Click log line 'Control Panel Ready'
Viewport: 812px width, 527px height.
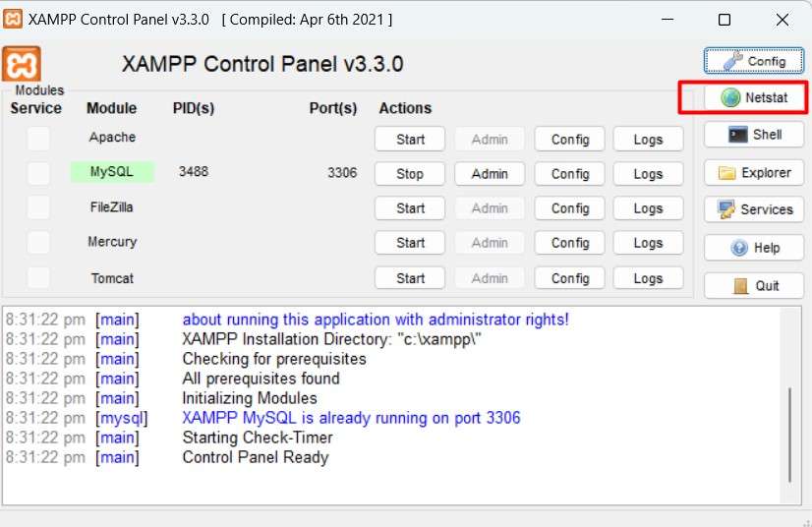(x=256, y=457)
